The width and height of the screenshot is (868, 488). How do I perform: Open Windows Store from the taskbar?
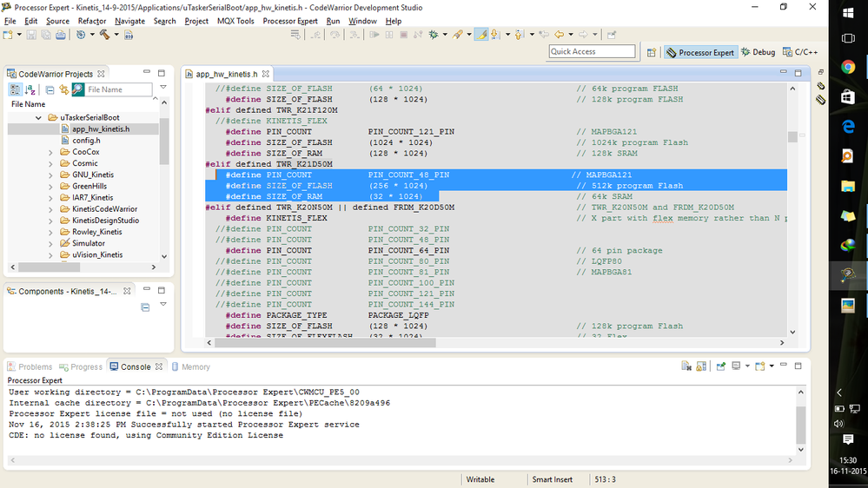coord(847,97)
